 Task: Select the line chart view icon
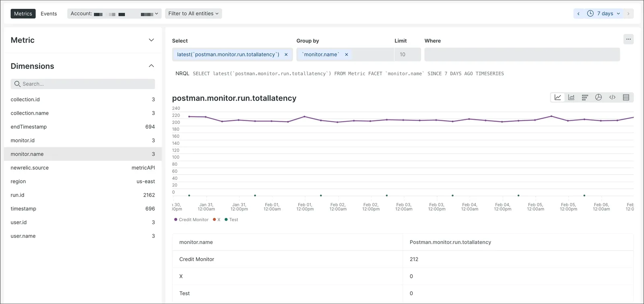(557, 97)
